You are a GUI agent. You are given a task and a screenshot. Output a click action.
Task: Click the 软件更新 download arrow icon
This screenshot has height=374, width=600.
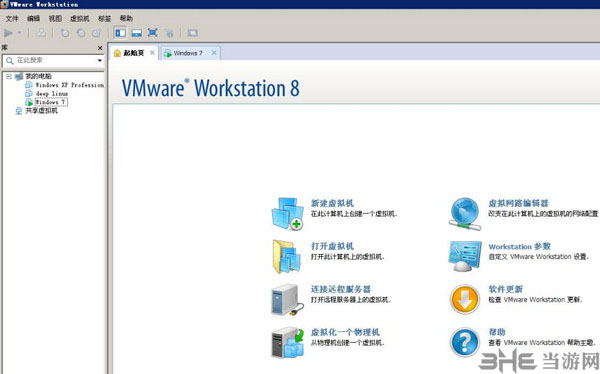click(465, 299)
